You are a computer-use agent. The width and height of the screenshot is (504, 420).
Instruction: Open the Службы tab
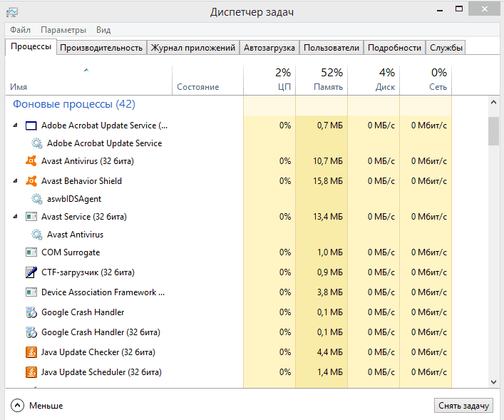(x=446, y=48)
